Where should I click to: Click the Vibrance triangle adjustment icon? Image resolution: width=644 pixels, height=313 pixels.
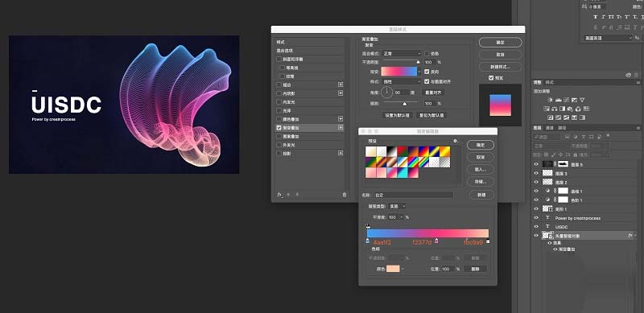coord(582,100)
